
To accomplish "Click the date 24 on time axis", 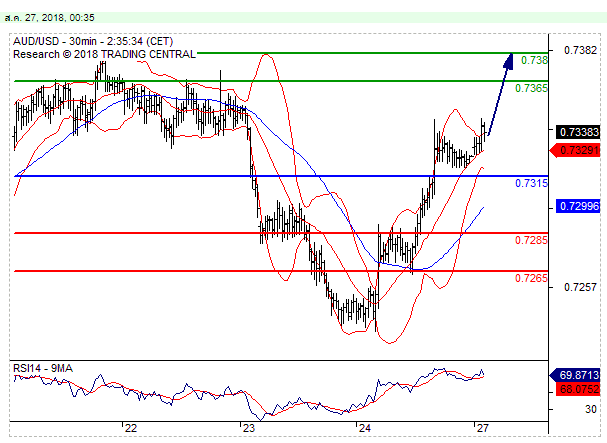I will [x=365, y=428].
